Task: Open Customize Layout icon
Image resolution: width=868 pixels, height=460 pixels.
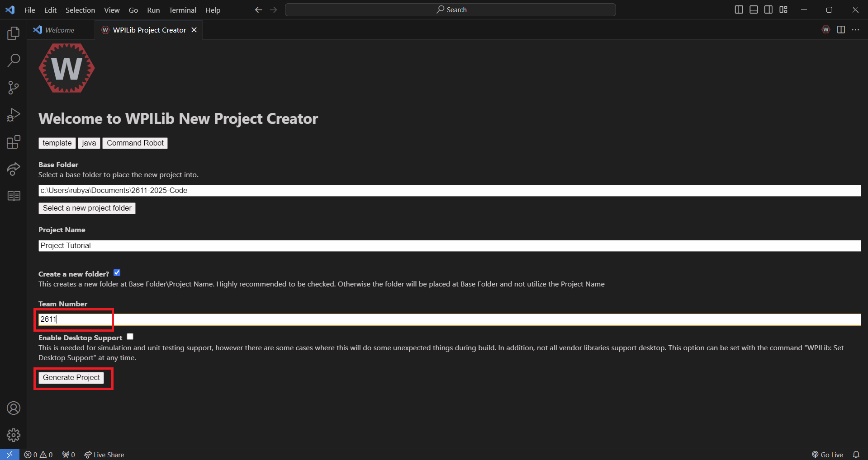Action: [783, 10]
